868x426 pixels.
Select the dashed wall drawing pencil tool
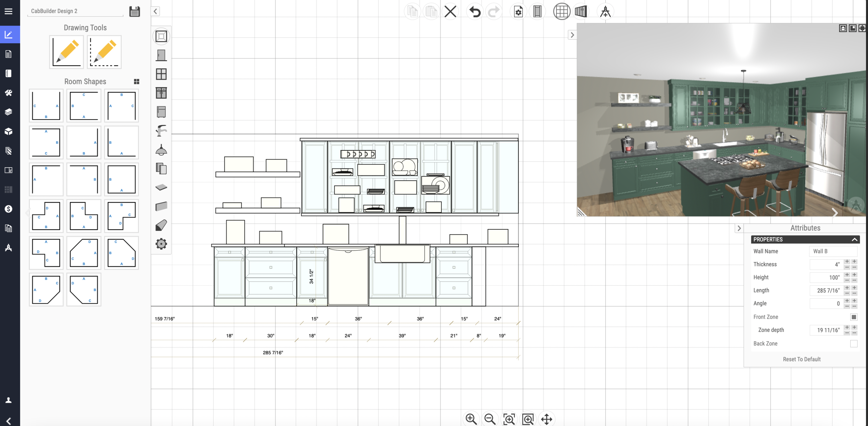pos(104,52)
